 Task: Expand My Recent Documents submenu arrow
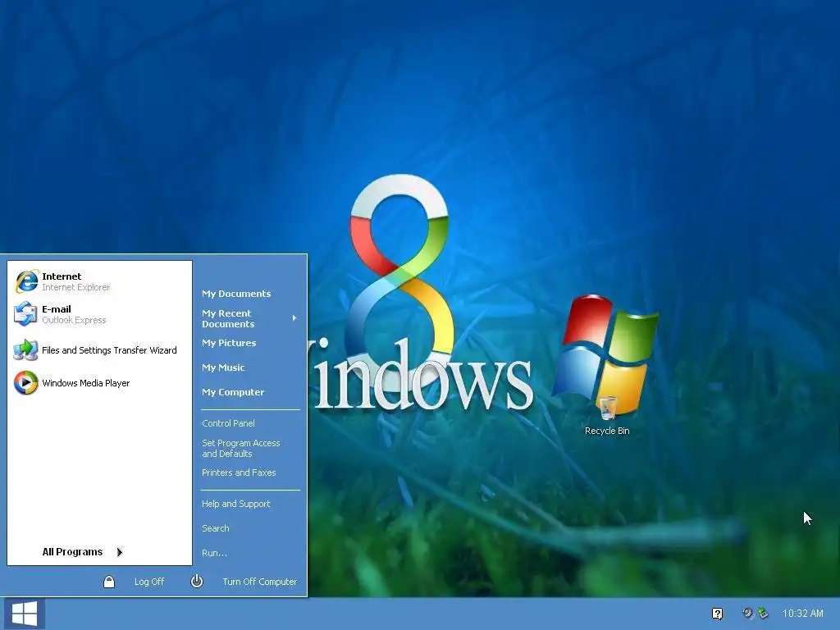pos(294,318)
